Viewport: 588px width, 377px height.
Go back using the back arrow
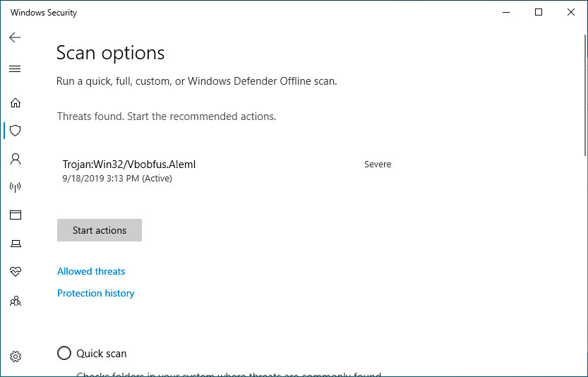coord(15,37)
